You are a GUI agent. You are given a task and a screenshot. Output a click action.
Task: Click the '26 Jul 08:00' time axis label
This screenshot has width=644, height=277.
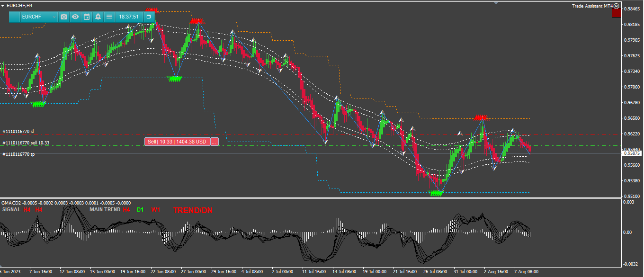(x=435, y=272)
